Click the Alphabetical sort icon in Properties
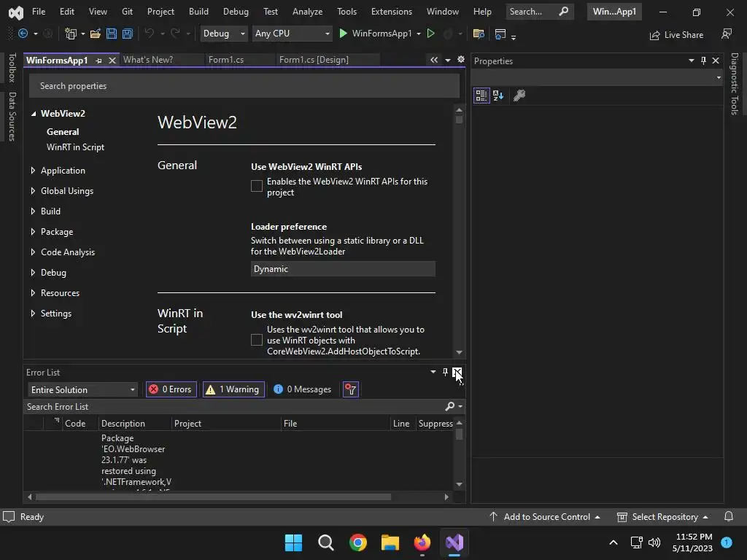Image resolution: width=747 pixels, height=560 pixels. tap(498, 96)
